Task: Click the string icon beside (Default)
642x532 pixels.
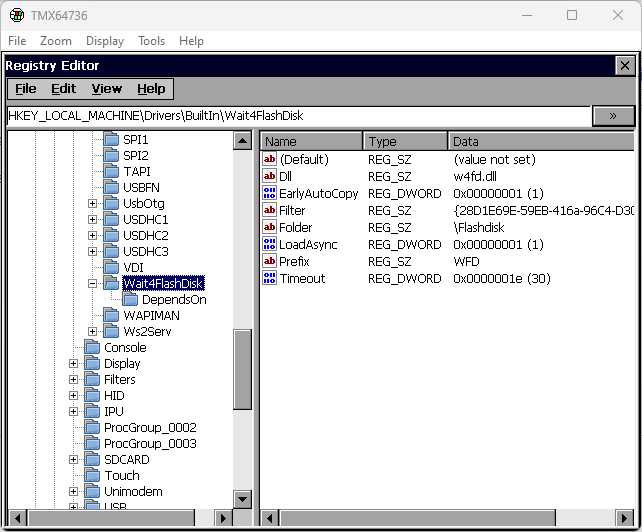Action: click(x=269, y=159)
